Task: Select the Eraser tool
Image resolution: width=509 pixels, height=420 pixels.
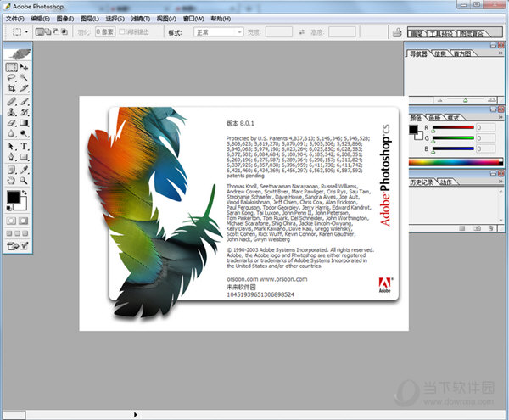Action: [x=11, y=123]
